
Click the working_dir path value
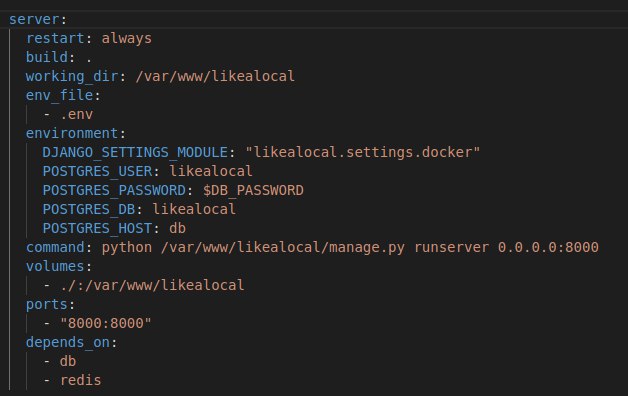215,76
